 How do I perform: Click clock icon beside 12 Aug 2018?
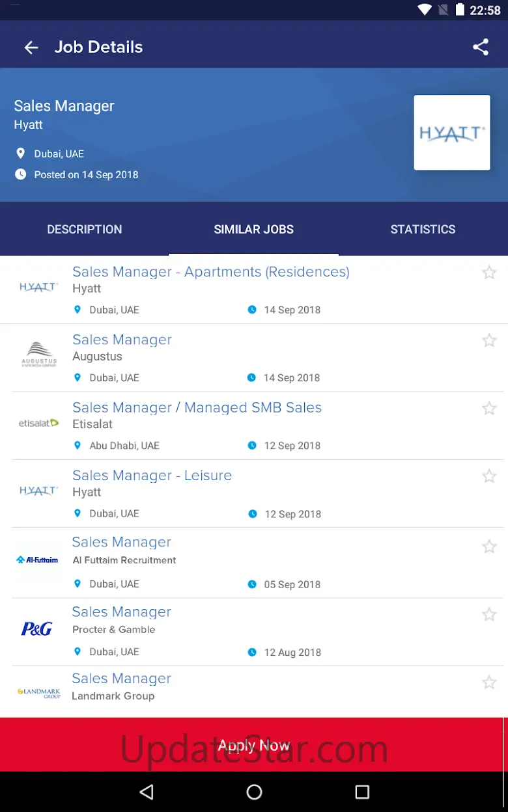252,652
